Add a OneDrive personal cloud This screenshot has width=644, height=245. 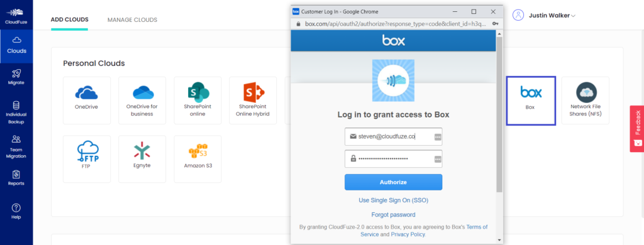click(87, 101)
